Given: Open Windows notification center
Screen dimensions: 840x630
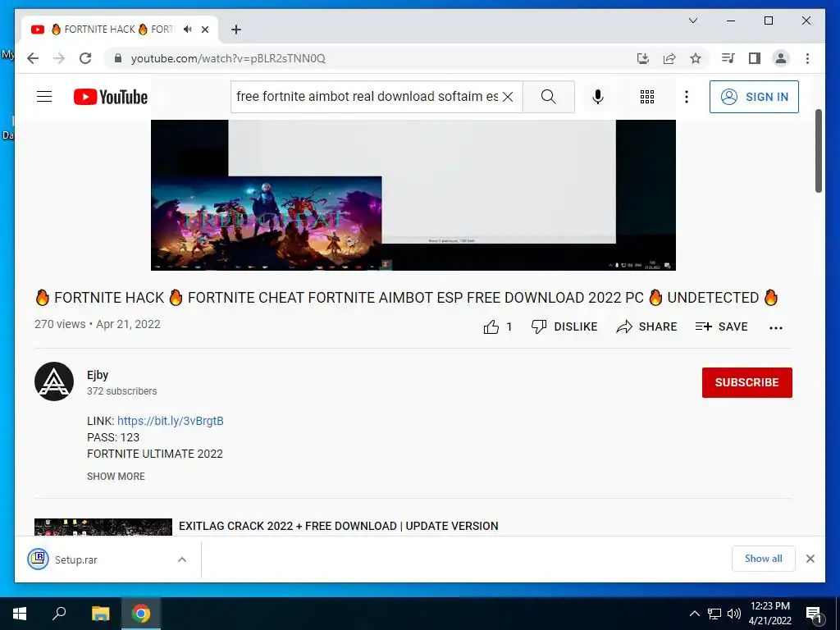Looking at the screenshot, I should tap(814, 614).
